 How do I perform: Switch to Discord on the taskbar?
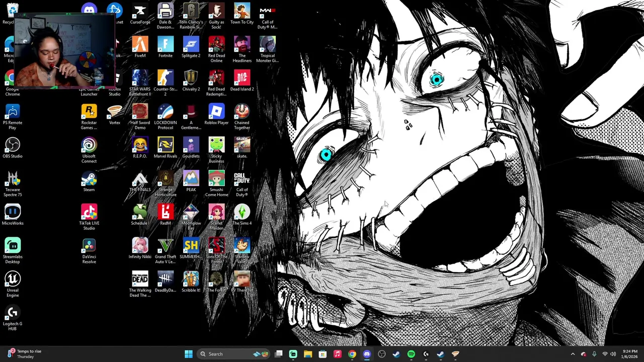[x=367, y=354]
